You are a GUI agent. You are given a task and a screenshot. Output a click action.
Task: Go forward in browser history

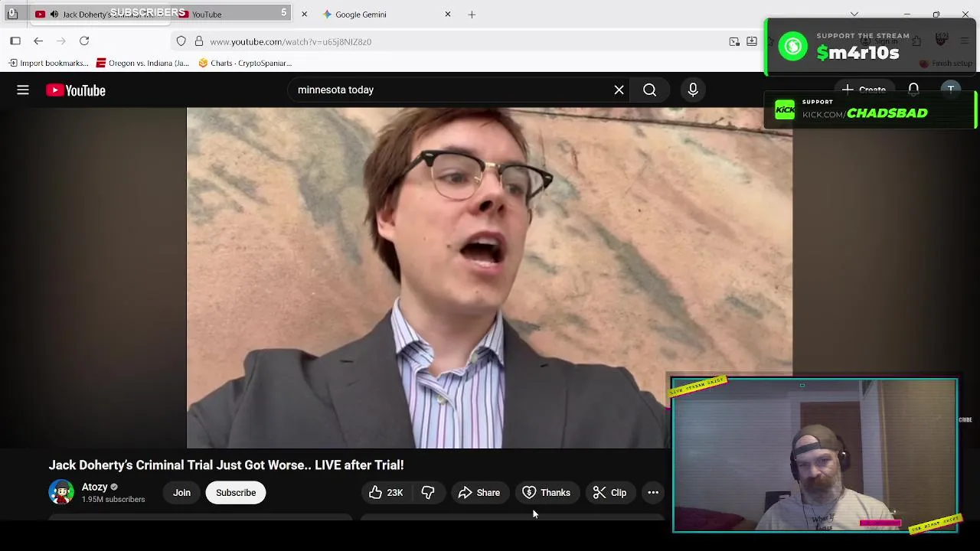[x=61, y=41]
